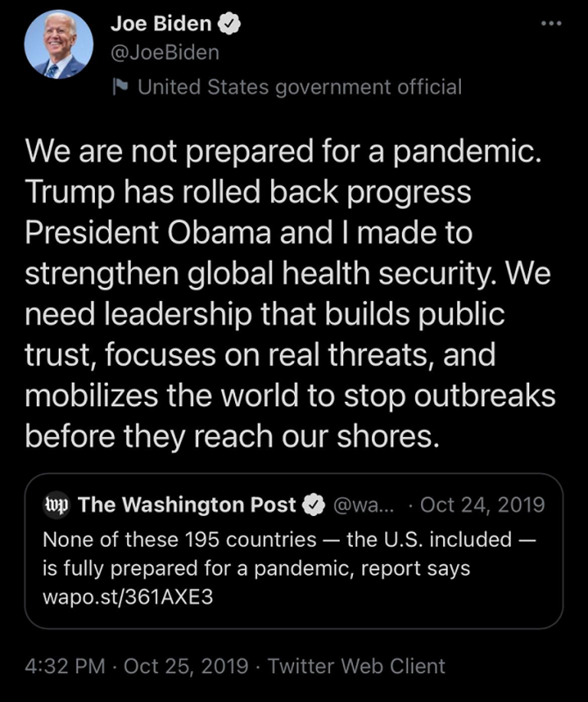Click the flag icon beside government official label
588x702 pixels.
(x=120, y=87)
